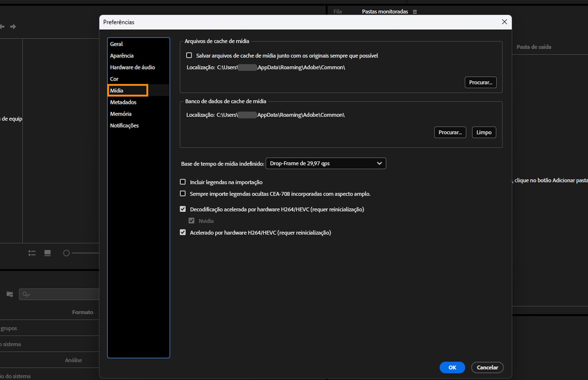Open the Aparência preferences category
The height and width of the screenshot is (380, 588).
click(x=122, y=55)
